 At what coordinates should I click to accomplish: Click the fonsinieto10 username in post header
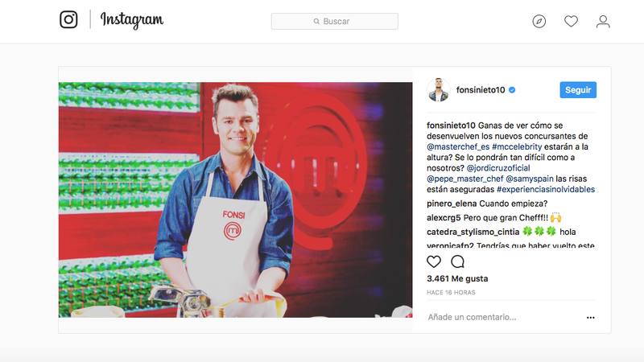[481, 90]
